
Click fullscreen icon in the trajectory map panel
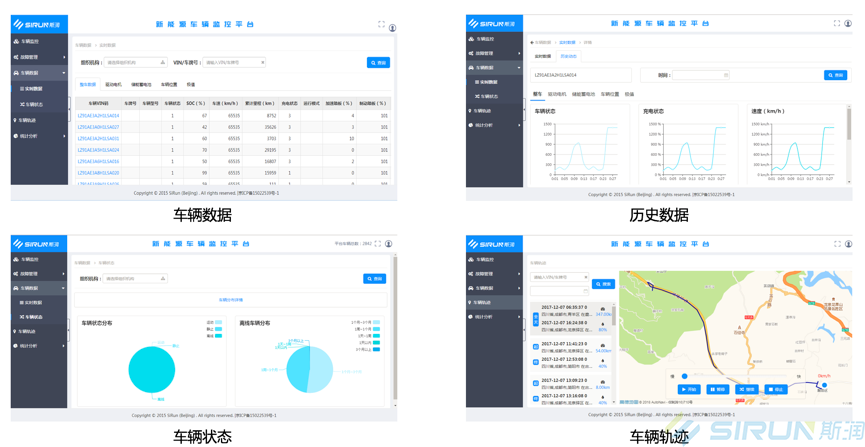pos(837,244)
